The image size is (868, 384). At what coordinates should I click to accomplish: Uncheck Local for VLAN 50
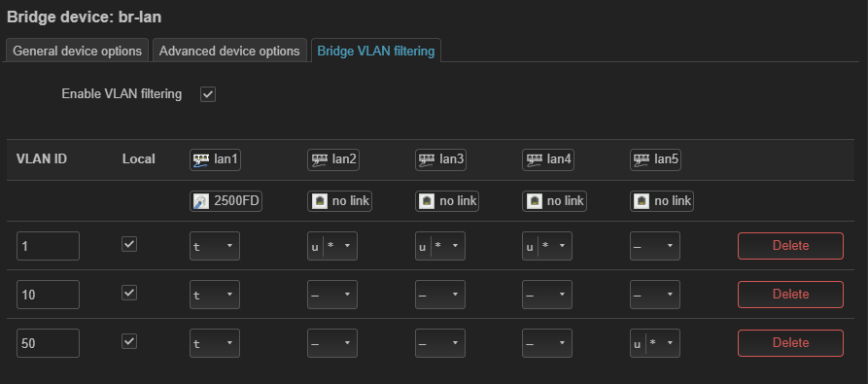coord(129,341)
